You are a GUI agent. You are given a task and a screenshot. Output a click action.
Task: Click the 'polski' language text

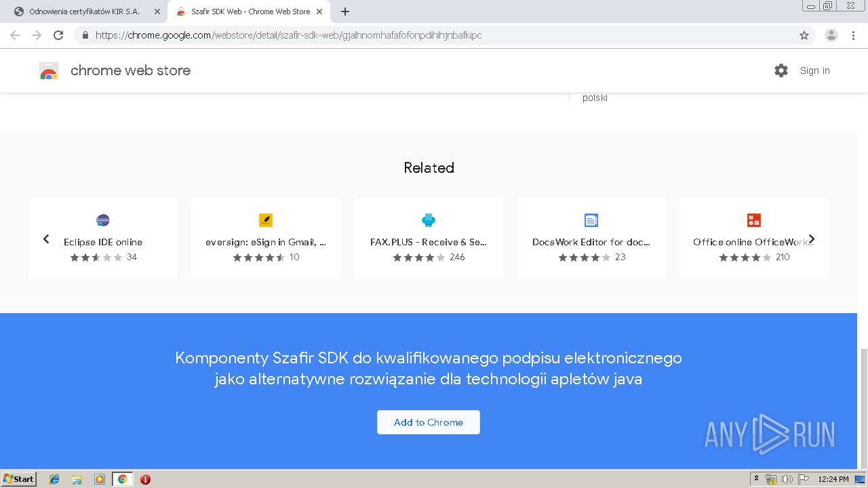pos(595,98)
